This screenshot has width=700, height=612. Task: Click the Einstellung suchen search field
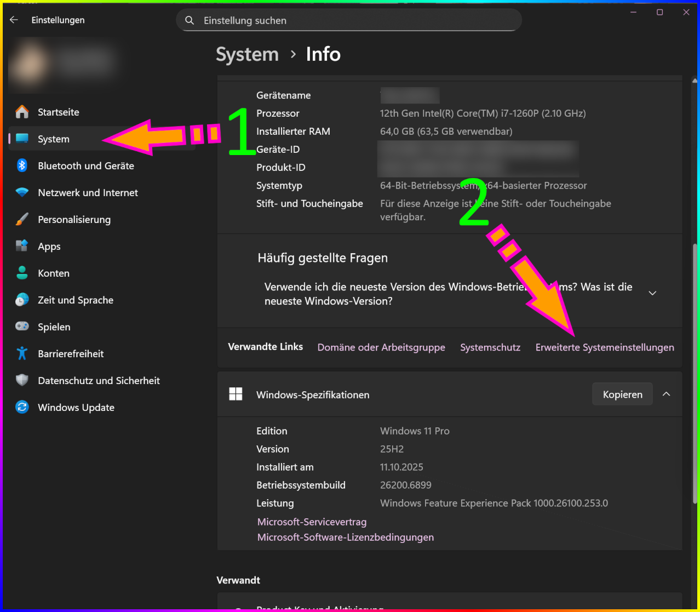click(x=349, y=20)
